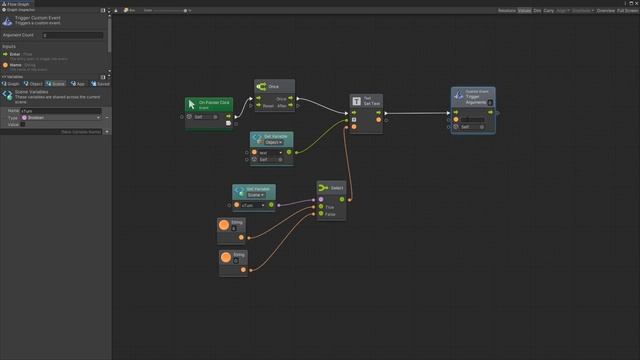Click the Scene Variables header icon
Screen dimensions: 640x360
tap(7, 96)
